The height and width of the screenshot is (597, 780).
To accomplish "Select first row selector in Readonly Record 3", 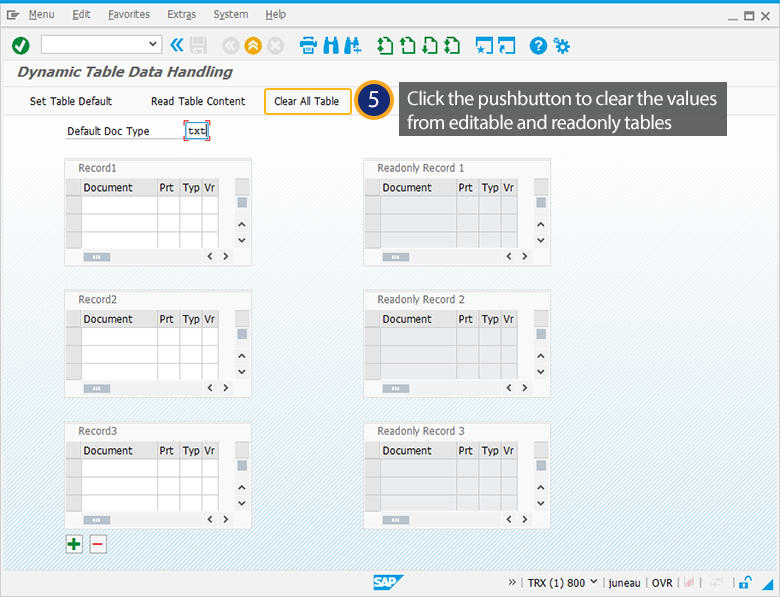I will pos(373,468).
